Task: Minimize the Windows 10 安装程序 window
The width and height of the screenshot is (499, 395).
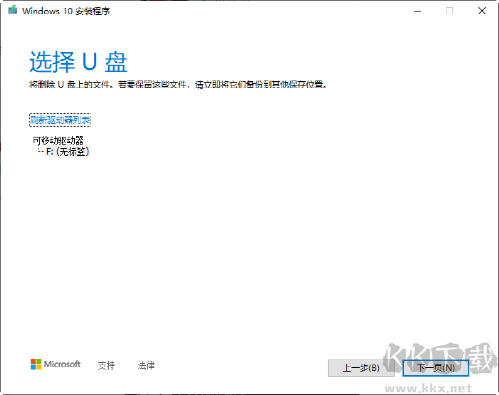Action: point(417,11)
